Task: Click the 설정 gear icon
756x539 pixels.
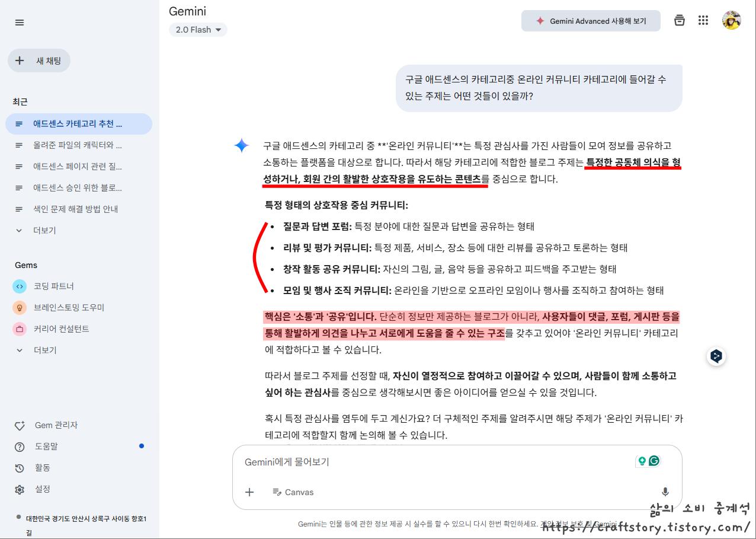Action: pyautogui.click(x=20, y=489)
